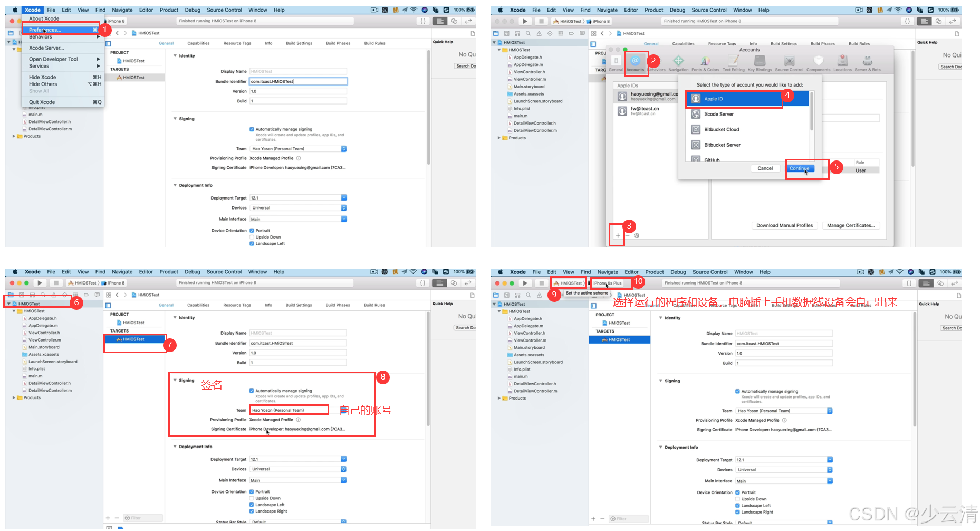This screenshot has width=980, height=531.
Task: Click Continue in the account type dialog
Action: [x=799, y=168]
